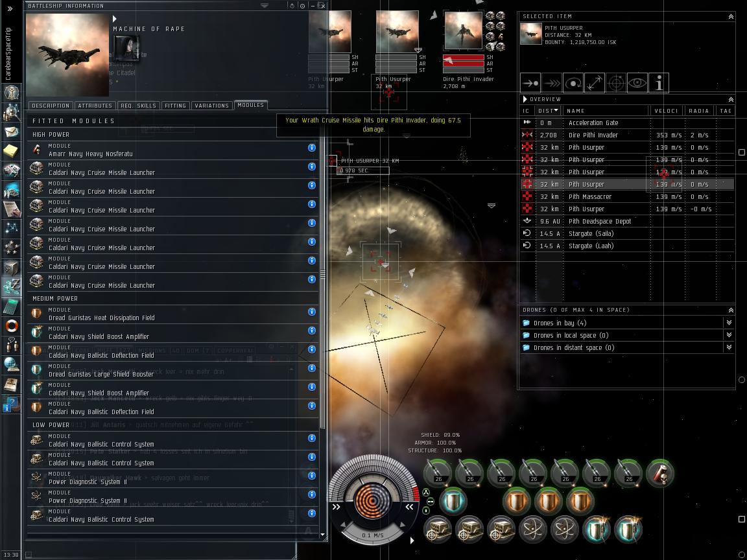Open the EVE Mail envelope icon
Image resolution: width=747 pixels, height=560 pixels.
pyautogui.click(x=11, y=132)
